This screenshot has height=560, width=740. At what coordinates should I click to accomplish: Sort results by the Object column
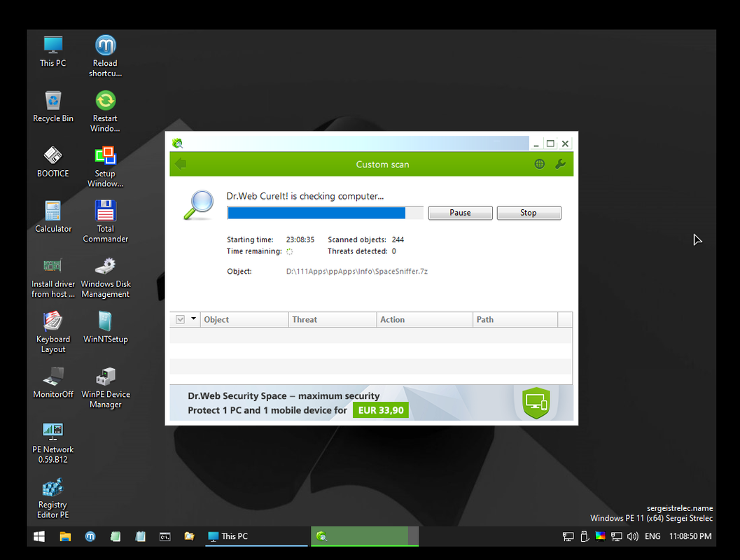(244, 319)
